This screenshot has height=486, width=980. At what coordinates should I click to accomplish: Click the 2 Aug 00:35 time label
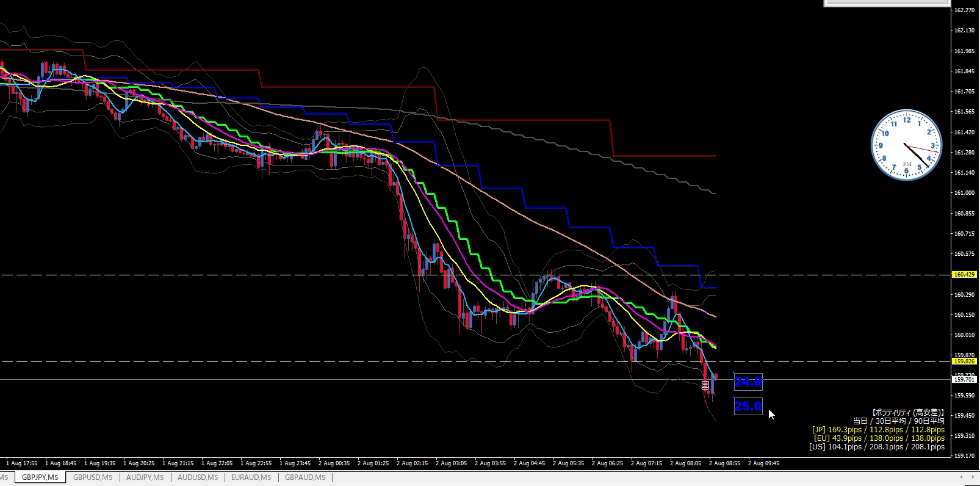(334, 463)
